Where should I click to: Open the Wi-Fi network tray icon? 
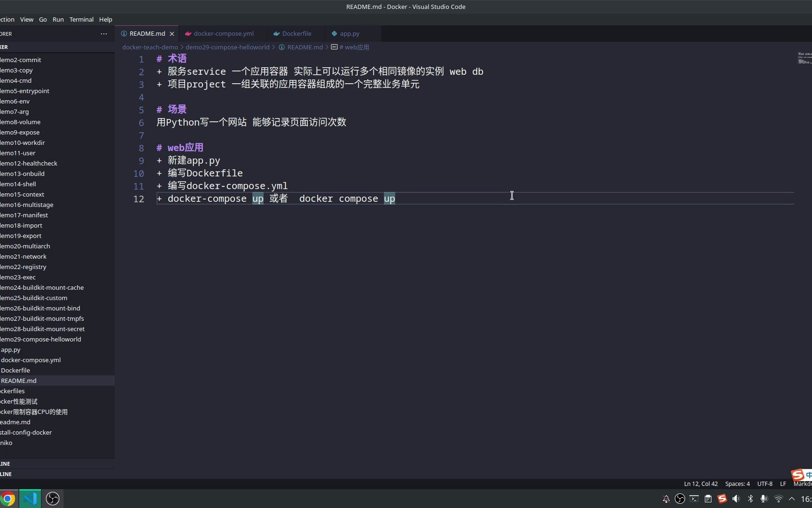click(x=779, y=499)
